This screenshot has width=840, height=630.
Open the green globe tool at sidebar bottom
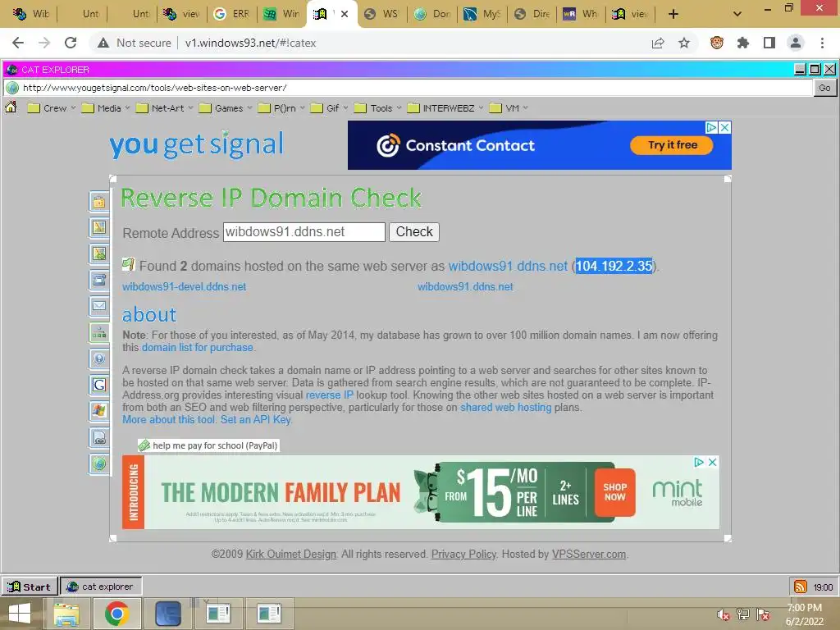[x=99, y=464]
